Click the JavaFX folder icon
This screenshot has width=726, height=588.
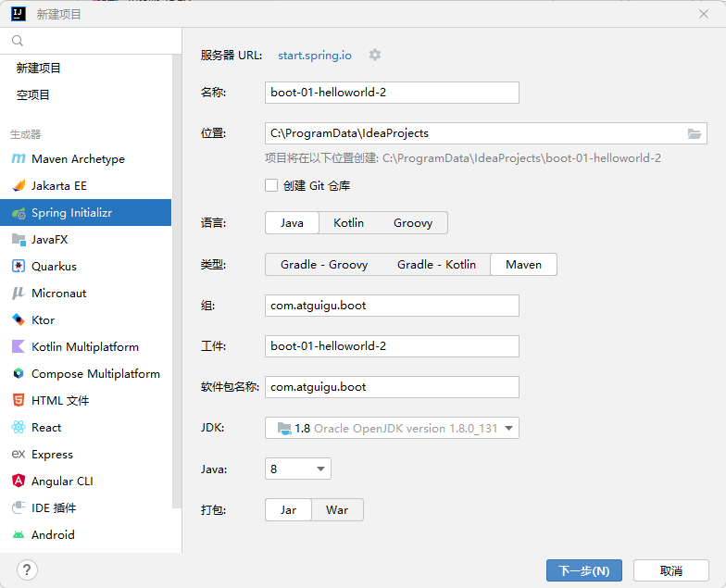pos(19,239)
